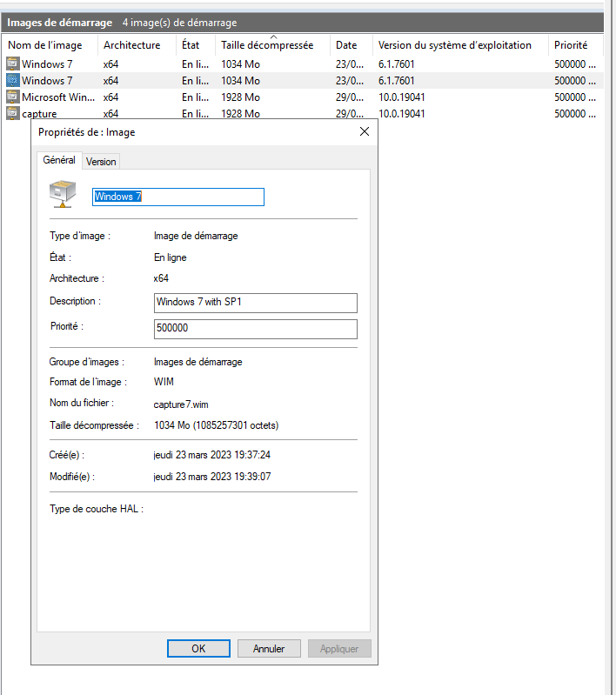Viewport: 616px width, 695px height.
Task: Open the Version tab
Action: point(101,162)
